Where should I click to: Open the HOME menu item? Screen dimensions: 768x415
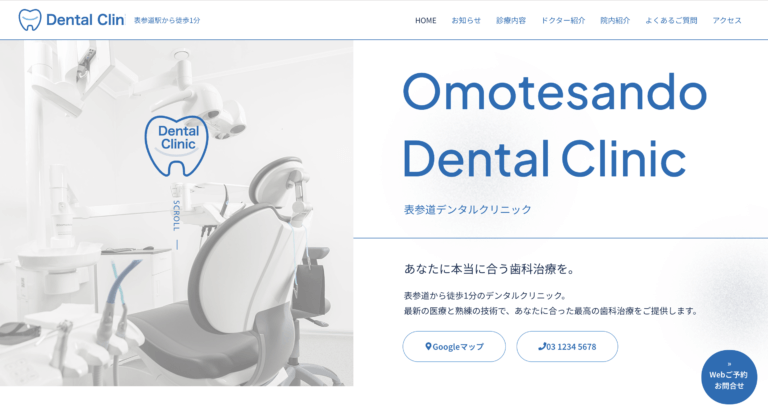pyautogui.click(x=426, y=20)
